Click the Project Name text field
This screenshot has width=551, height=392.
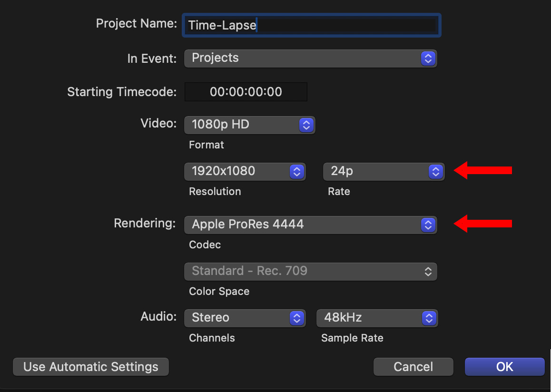pos(311,25)
